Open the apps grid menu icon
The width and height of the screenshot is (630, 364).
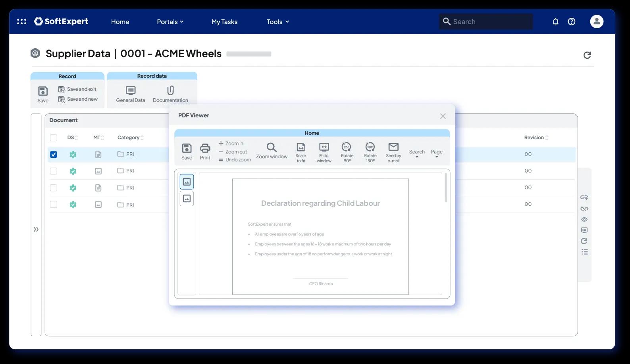pyautogui.click(x=21, y=21)
